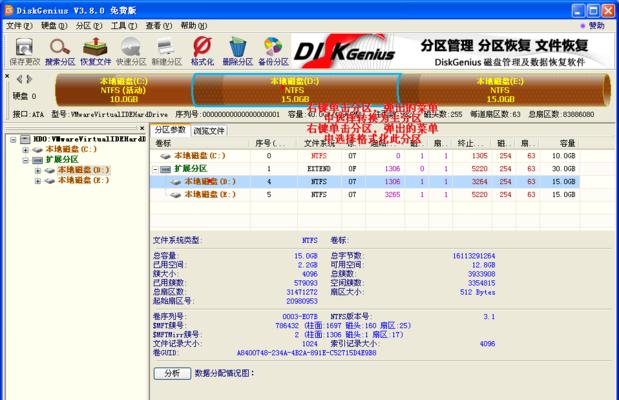Select the 本地磁盘(D:) row in table

365,182
